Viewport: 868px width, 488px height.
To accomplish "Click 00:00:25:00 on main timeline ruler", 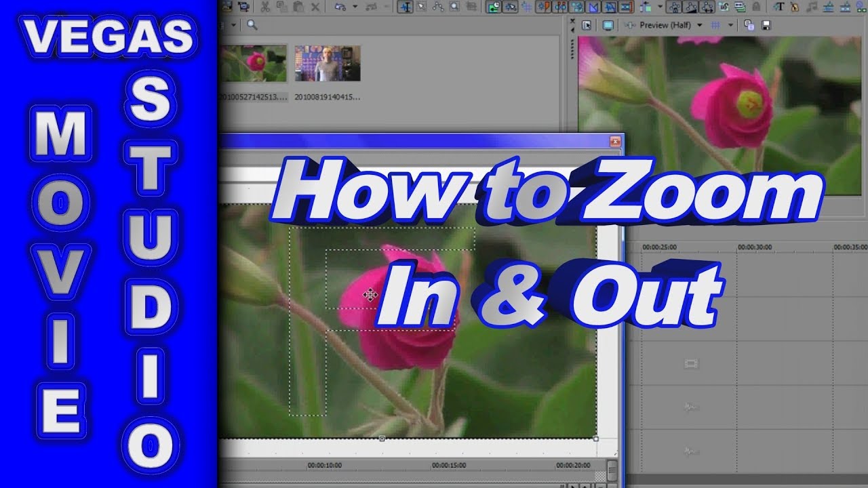I will (659, 247).
